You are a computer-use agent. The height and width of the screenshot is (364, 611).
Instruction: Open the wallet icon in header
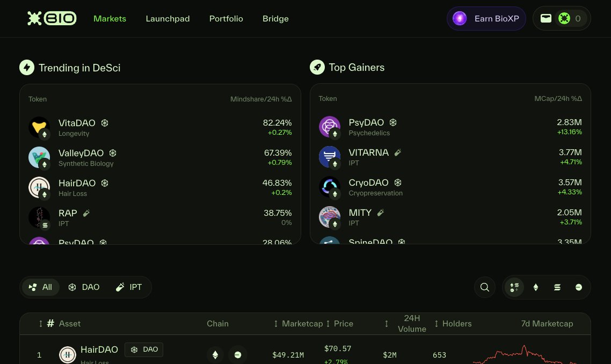tap(546, 18)
